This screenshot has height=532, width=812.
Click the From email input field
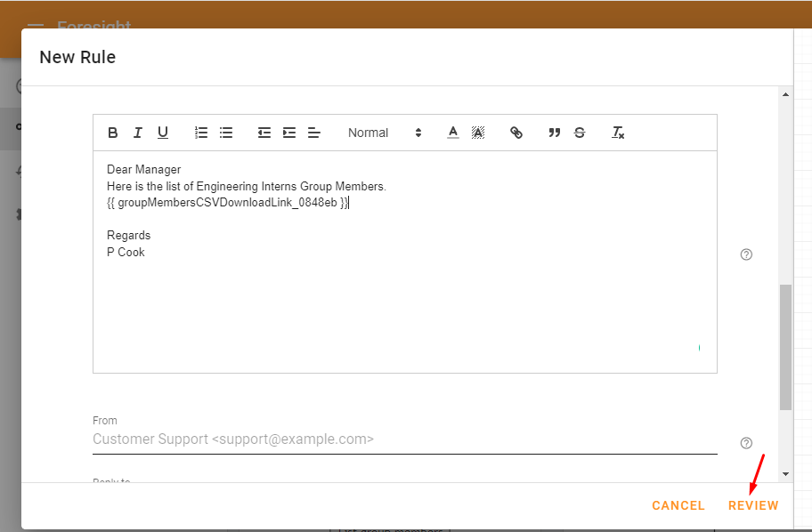405,439
